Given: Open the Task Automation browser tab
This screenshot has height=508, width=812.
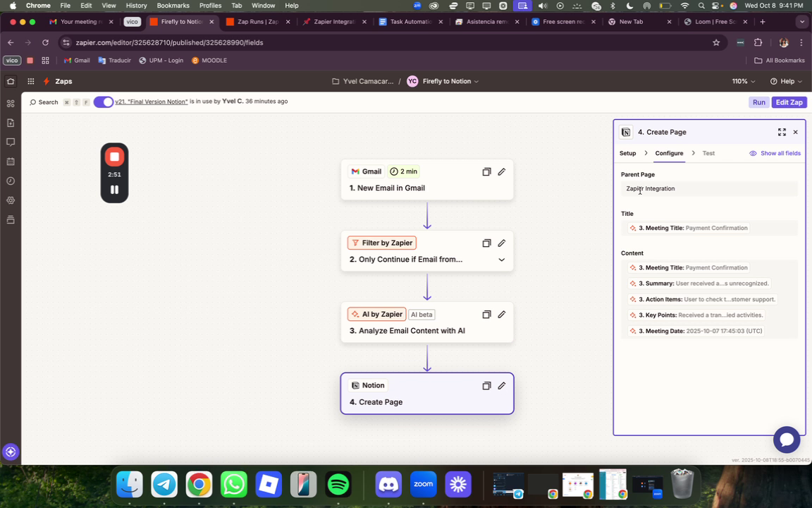Looking at the screenshot, I should 411,22.
